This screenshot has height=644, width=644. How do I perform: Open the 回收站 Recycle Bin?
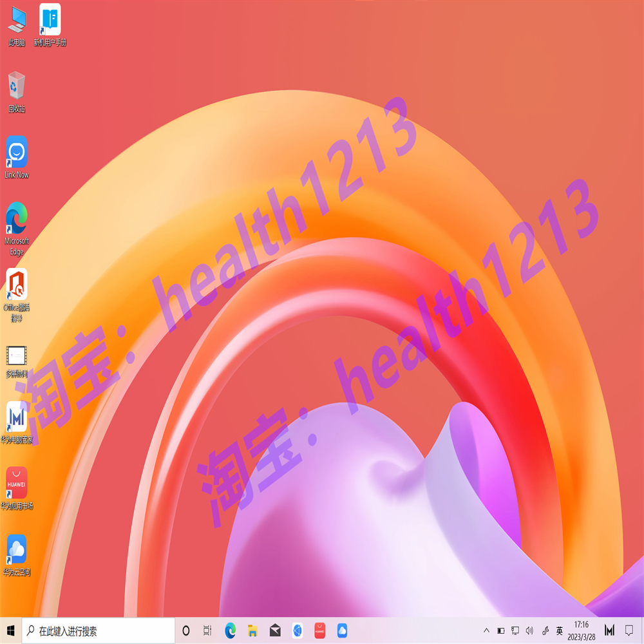pyautogui.click(x=15, y=87)
